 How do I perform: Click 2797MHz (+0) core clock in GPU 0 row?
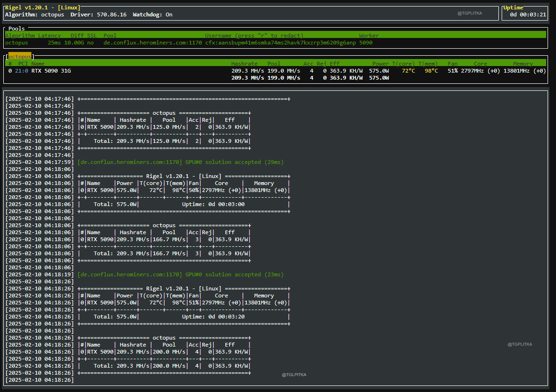(x=480, y=71)
